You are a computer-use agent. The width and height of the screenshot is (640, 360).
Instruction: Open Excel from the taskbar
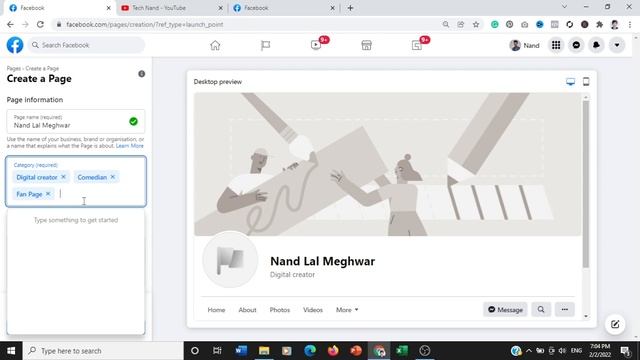(402, 351)
